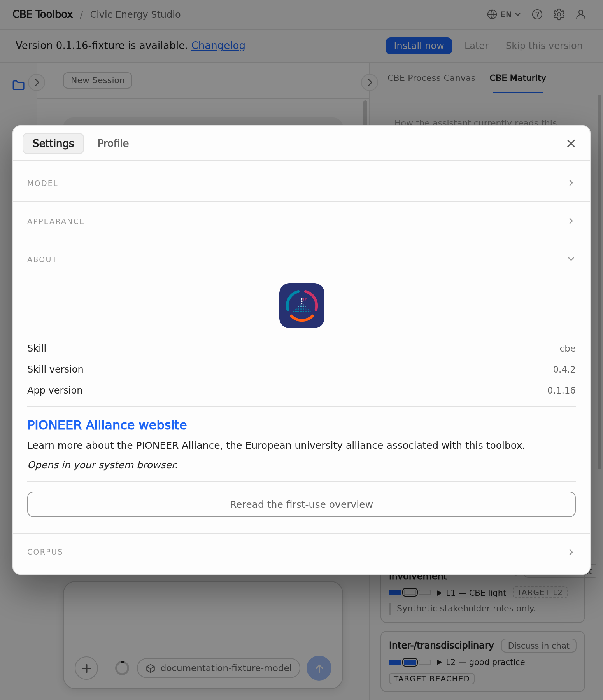Click the chat message input field

click(203, 618)
